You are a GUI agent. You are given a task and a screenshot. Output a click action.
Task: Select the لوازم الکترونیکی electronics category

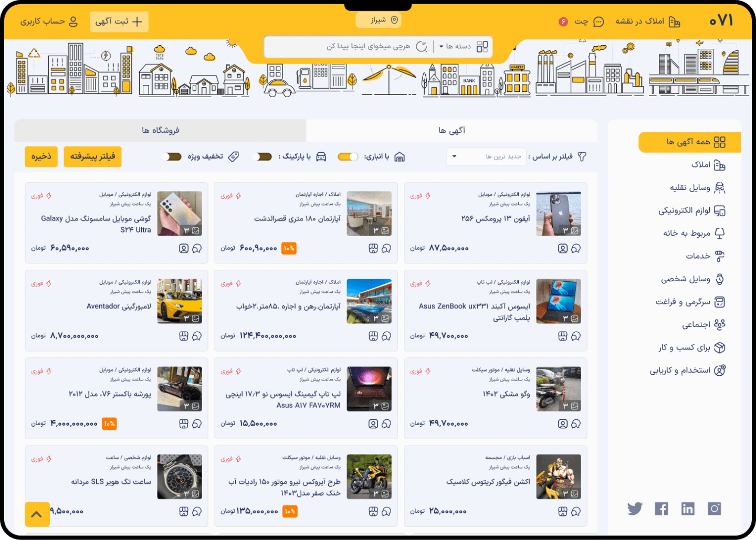pyautogui.click(x=692, y=210)
